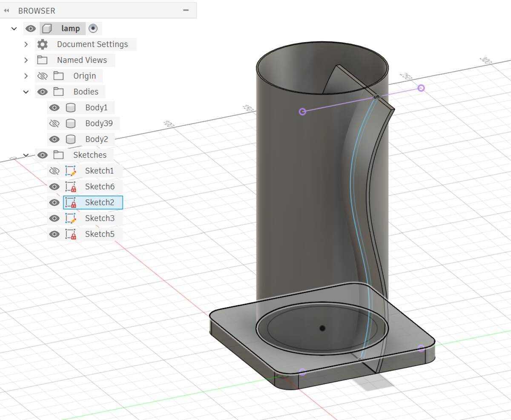Screen dimensions: 511x420
Task: Click the Sketch3 sketch icon
Action: (x=71, y=218)
